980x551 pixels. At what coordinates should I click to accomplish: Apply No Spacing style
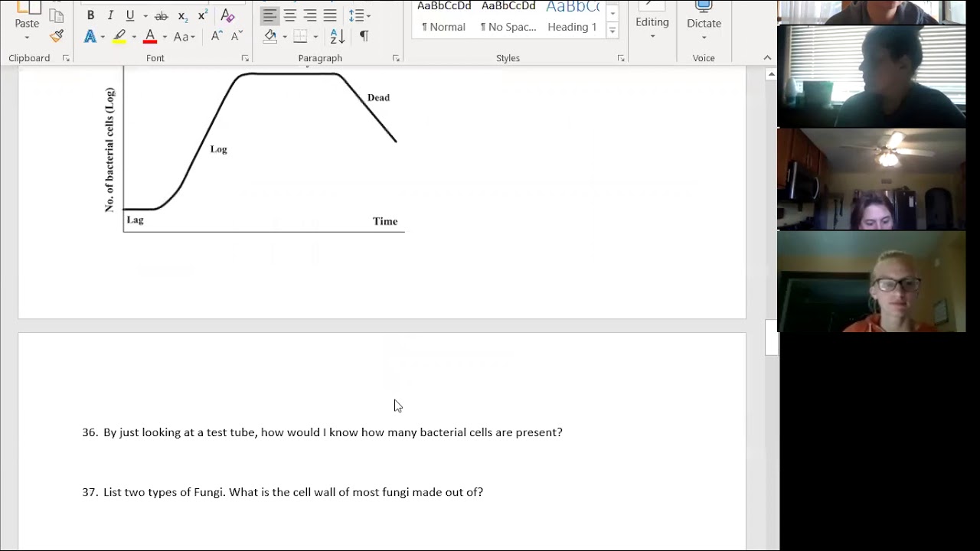(x=508, y=18)
